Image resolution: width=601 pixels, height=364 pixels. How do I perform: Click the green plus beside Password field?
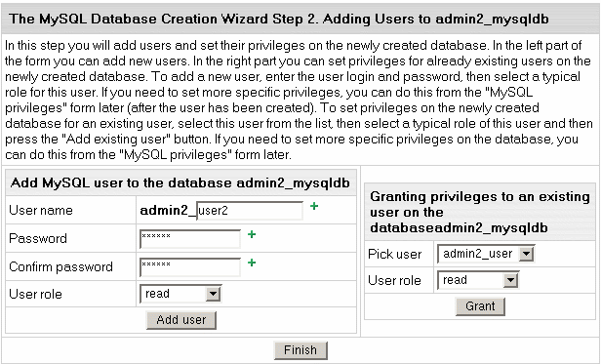click(x=252, y=234)
